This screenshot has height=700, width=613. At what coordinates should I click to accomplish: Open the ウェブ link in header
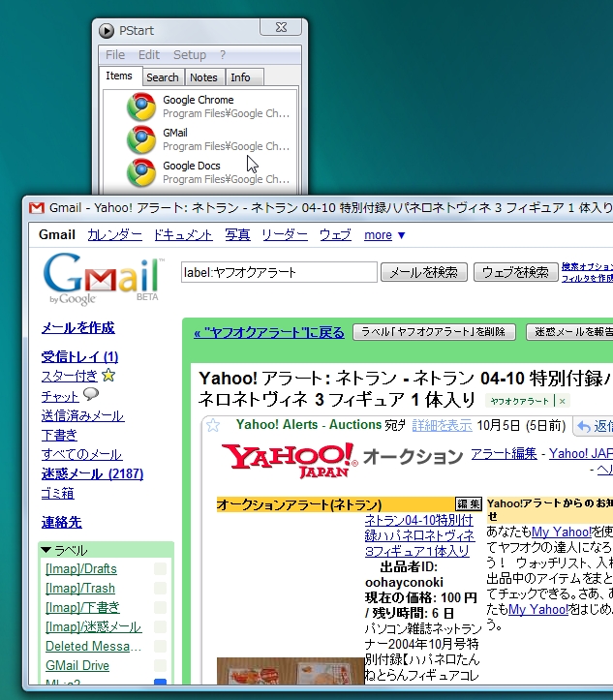point(335,235)
